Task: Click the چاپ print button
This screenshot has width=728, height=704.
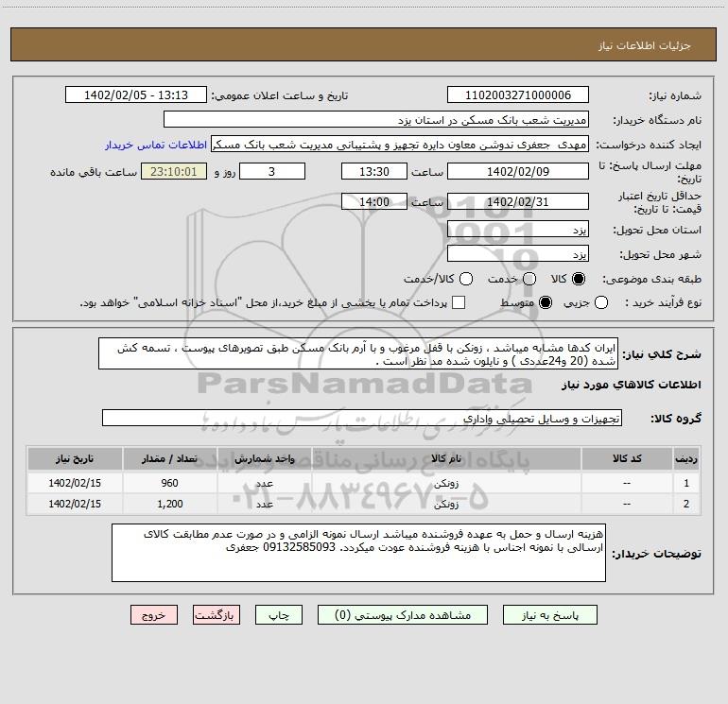Action: (x=279, y=615)
